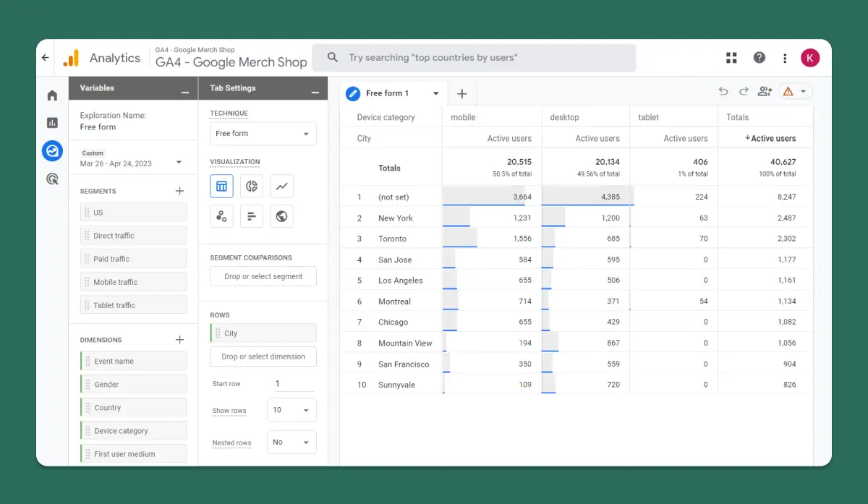Select the geo map visualization icon

coord(281,216)
